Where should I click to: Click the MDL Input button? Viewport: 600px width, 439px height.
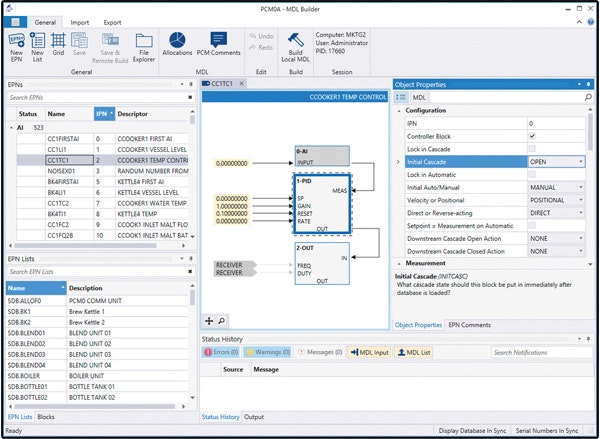(368, 352)
